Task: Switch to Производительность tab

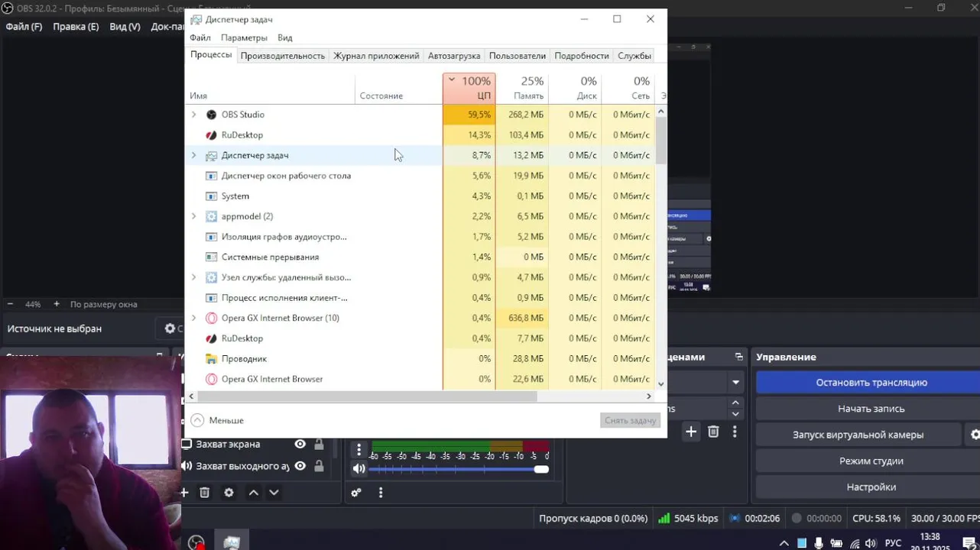Action: [283, 56]
